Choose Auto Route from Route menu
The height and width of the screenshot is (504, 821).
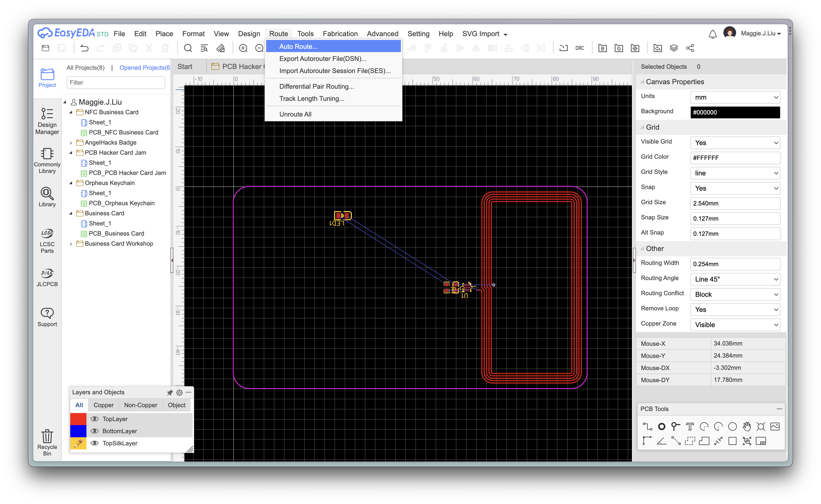[x=333, y=46]
